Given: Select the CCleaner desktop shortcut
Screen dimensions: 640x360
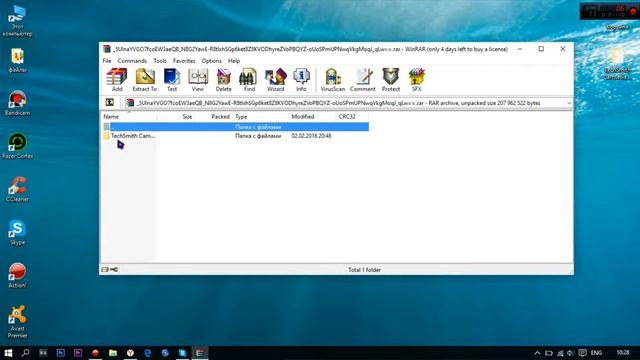Looking at the screenshot, I should click(17, 189).
